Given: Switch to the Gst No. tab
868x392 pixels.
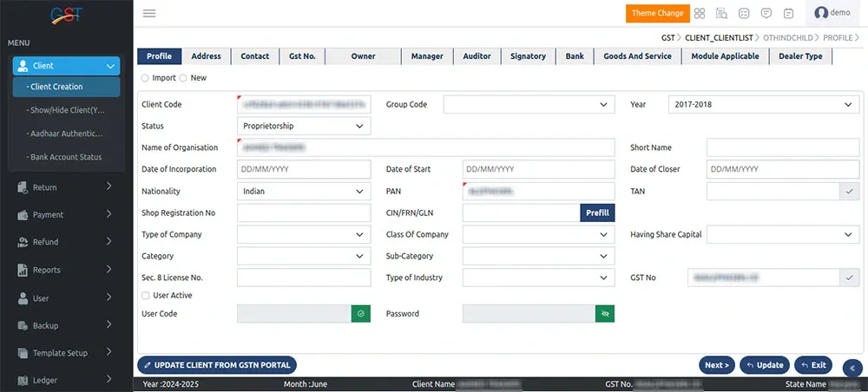Looking at the screenshot, I should coord(302,56).
